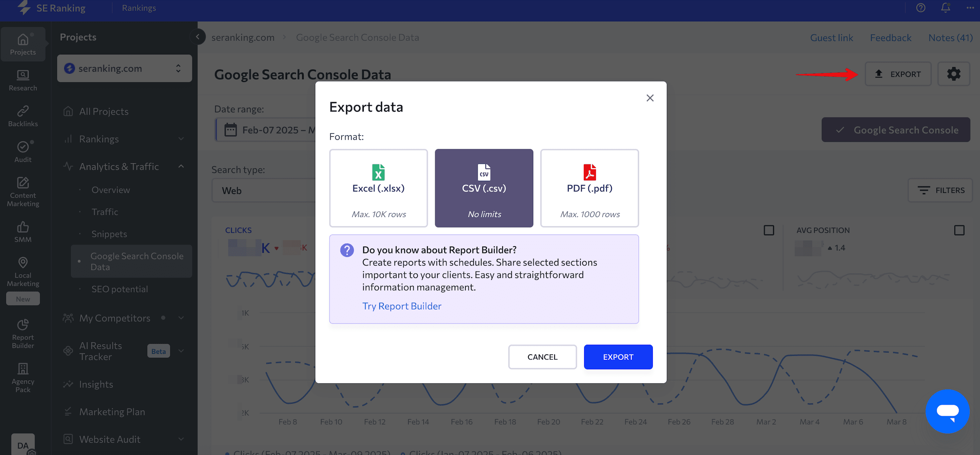The height and width of the screenshot is (455, 980).
Task: Click the Try Report Builder link
Action: coord(402,306)
